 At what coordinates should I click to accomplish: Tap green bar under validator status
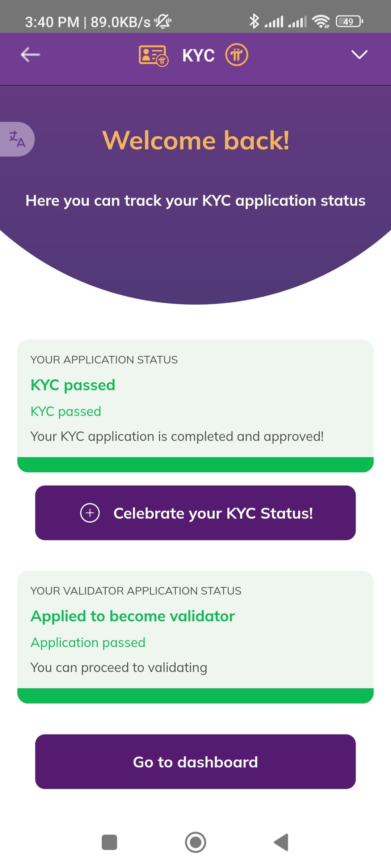(195, 696)
